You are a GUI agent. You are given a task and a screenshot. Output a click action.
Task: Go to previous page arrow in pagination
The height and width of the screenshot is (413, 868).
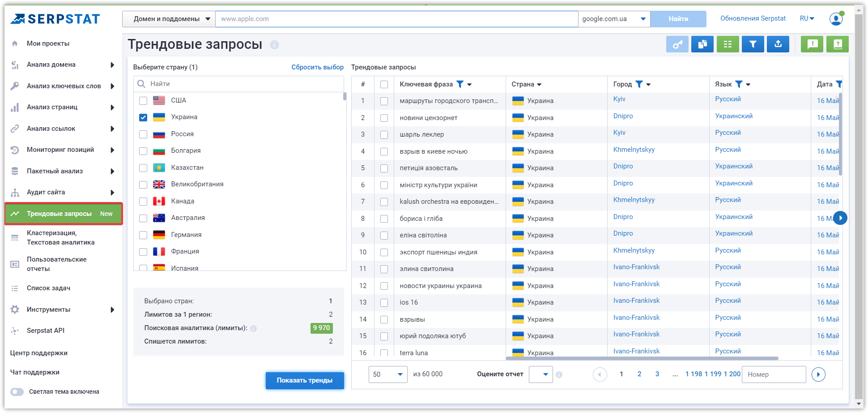click(600, 374)
